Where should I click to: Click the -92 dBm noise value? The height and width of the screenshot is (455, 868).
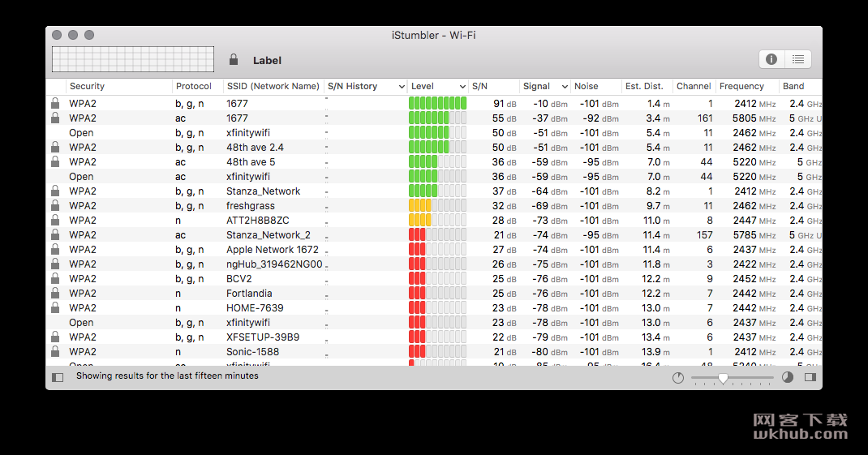[x=600, y=118]
